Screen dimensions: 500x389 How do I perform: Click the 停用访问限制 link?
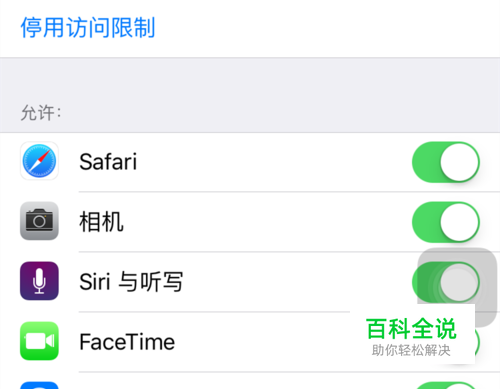(x=88, y=28)
